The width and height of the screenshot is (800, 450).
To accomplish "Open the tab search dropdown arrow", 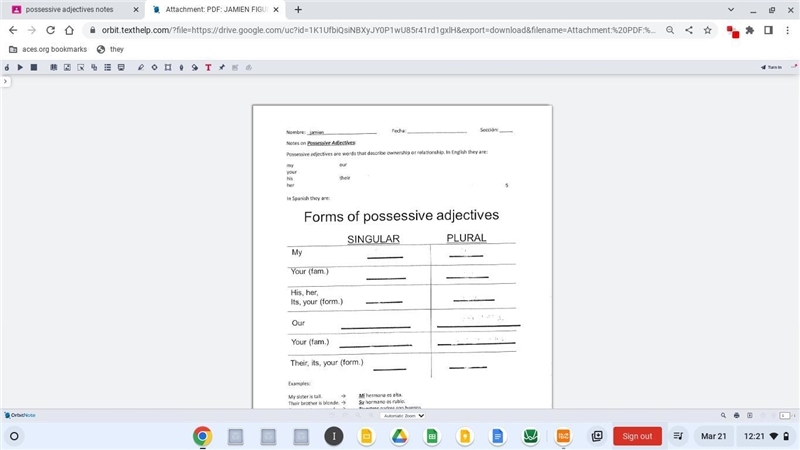I will [731, 9].
